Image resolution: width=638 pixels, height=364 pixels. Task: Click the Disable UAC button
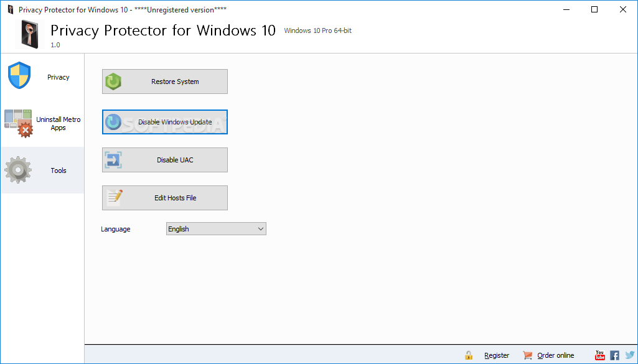coord(165,160)
